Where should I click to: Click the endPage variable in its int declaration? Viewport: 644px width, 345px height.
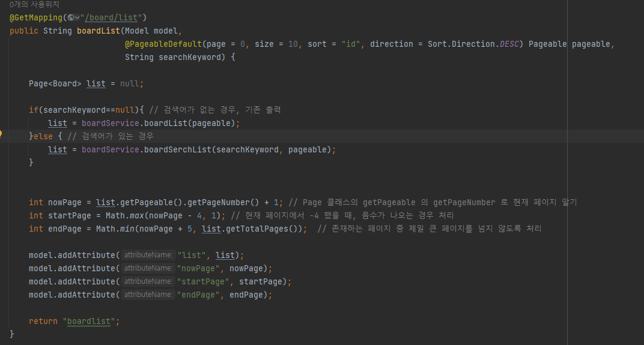tap(65, 229)
